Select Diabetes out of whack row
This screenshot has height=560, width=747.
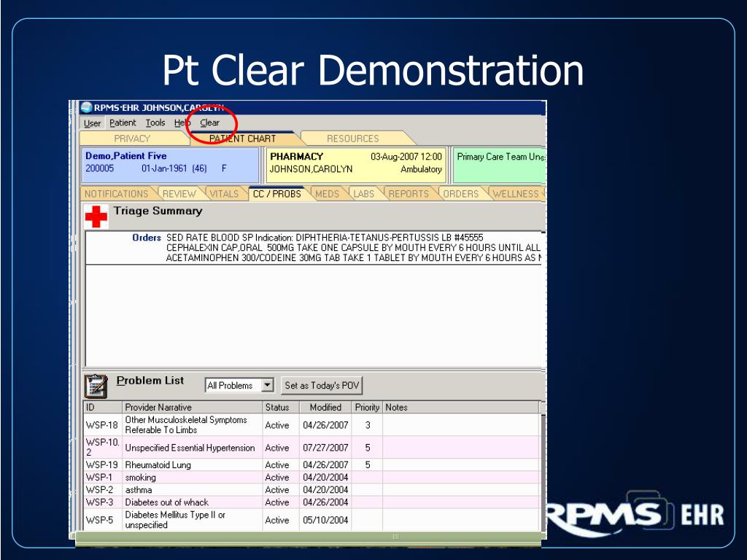tap(311, 502)
